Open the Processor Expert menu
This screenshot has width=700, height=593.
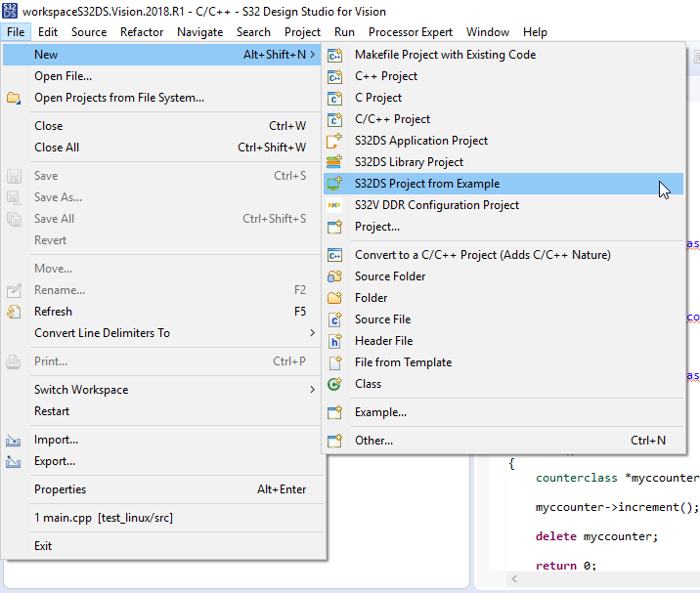pyautogui.click(x=411, y=32)
